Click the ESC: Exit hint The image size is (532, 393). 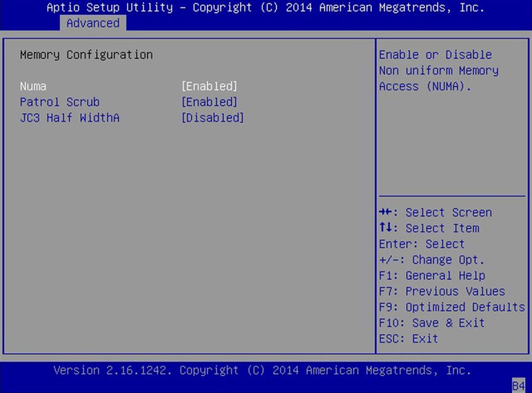[x=408, y=338]
